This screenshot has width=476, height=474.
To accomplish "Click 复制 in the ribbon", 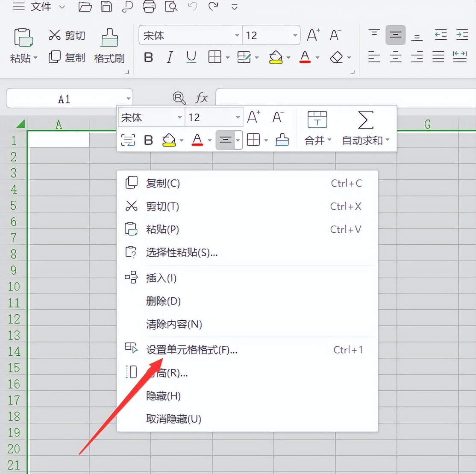I will point(67,57).
